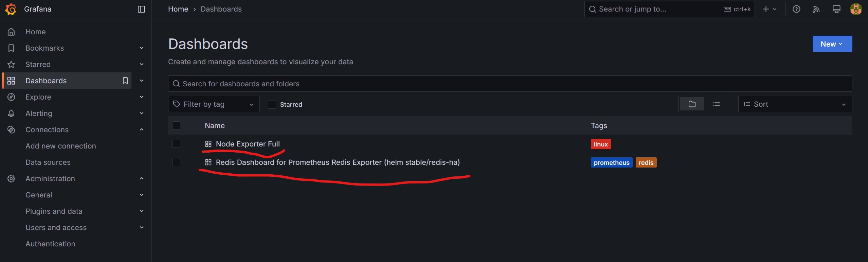
Task: Select the Node Exporter Full checkbox
Action: [x=176, y=144]
